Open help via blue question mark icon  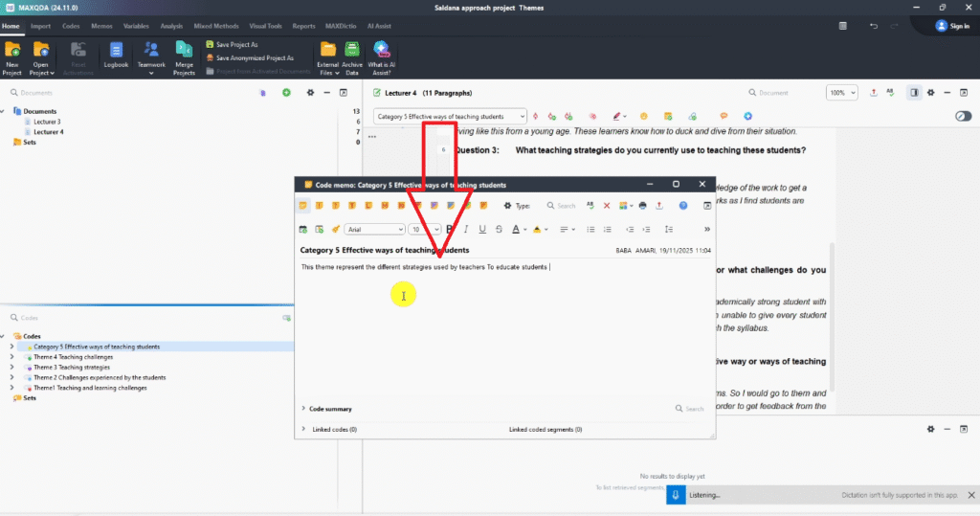(x=683, y=205)
